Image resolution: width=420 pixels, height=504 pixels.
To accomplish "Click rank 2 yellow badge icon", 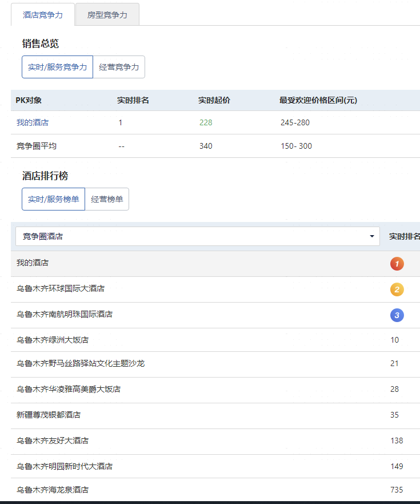I will [x=397, y=289].
